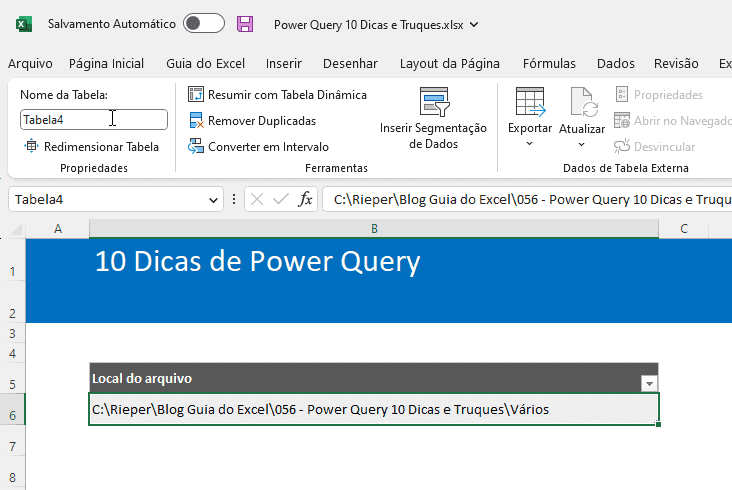Click Resumir com Tabela Dinâmica text
This screenshot has height=490, width=732.
[287, 95]
